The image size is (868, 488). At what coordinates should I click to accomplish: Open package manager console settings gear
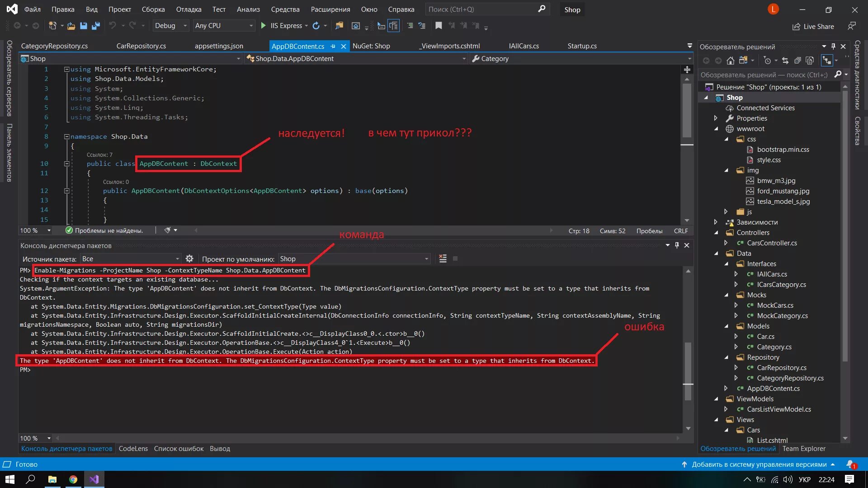(x=189, y=258)
